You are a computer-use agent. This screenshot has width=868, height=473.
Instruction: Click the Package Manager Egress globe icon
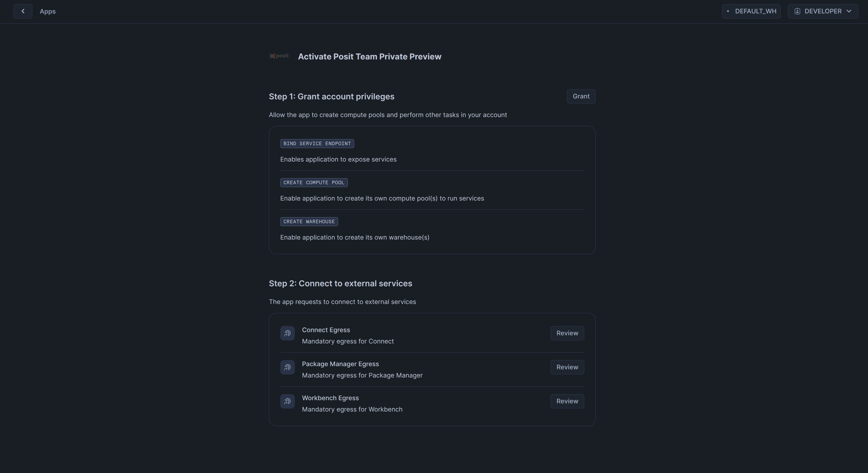click(288, 367)
